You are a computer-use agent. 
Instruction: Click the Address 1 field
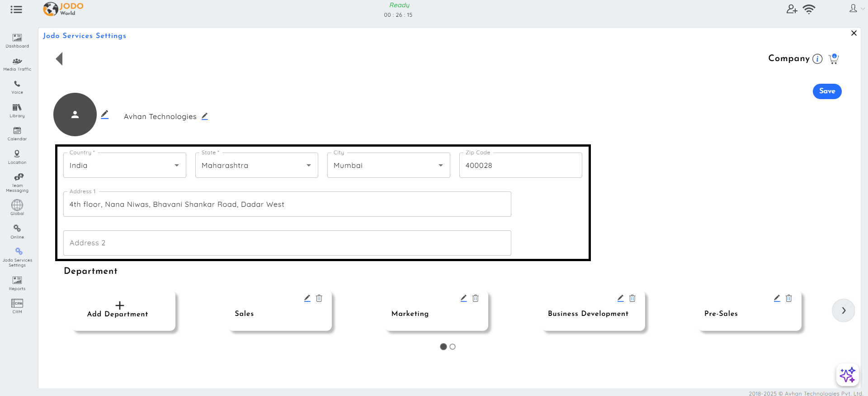tap(287, 204)
